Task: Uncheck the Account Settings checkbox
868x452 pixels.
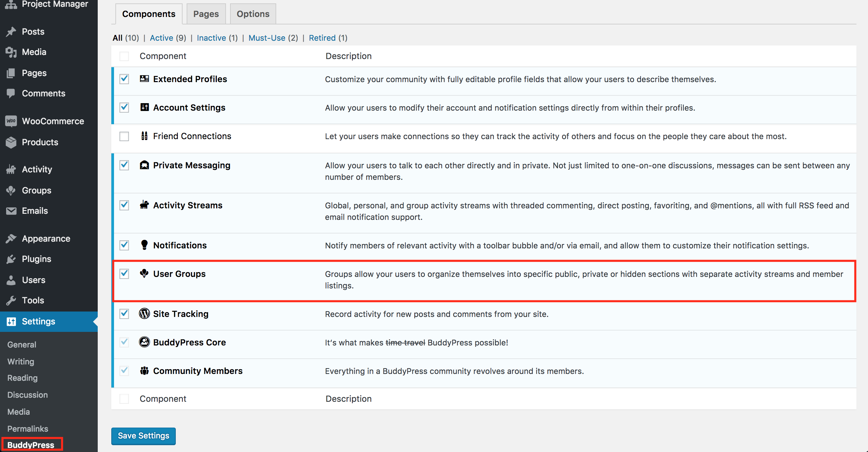Action: click(124, 107)
